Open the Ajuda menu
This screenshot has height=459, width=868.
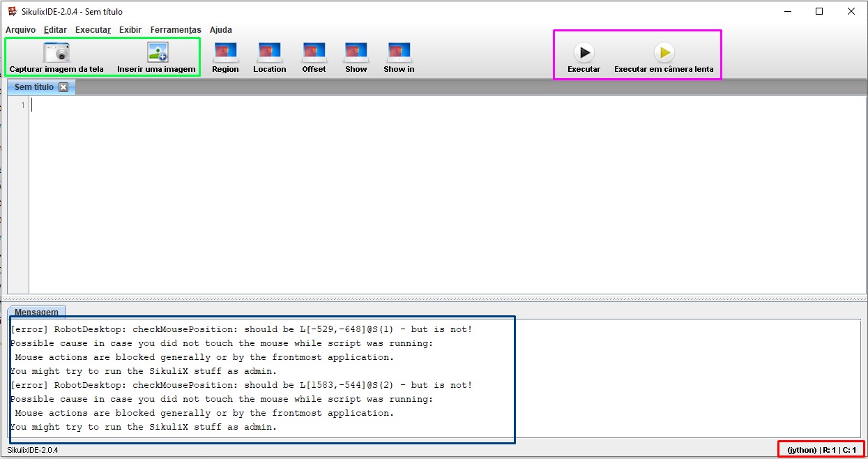point(221,30)
